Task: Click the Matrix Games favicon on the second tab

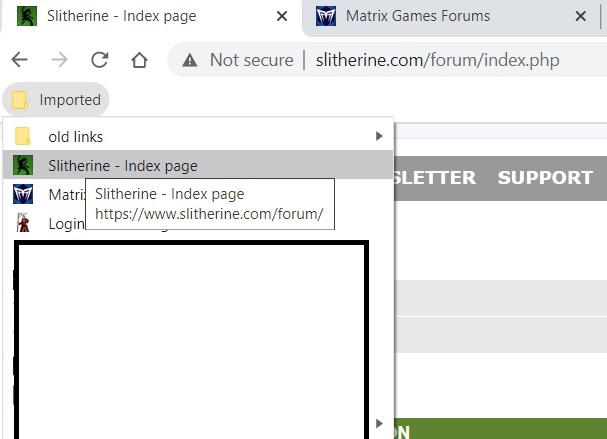Action: [x=326, y=16]
